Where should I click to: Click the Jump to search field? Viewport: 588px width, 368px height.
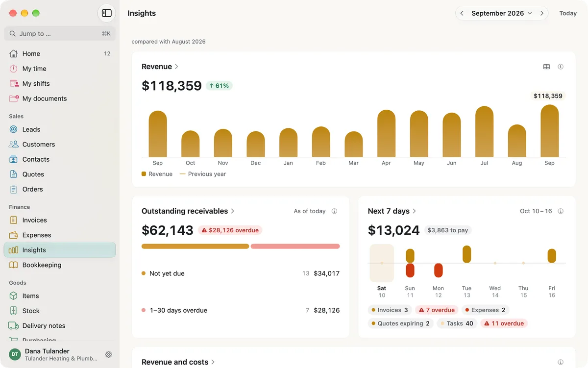point(60,34)
